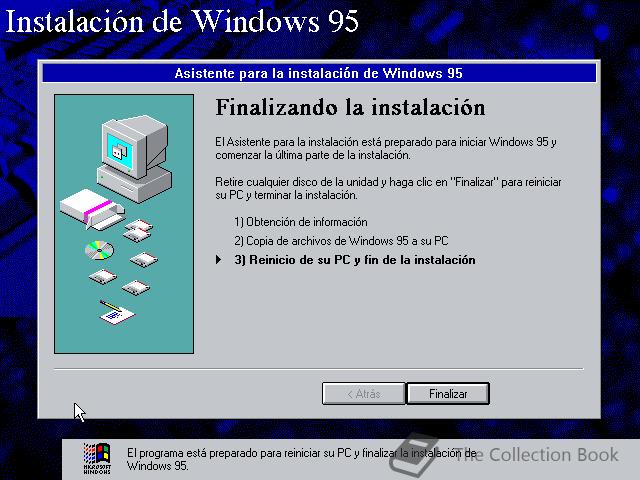Click the computer monitor illustration
The width and height of the screenshot is (640, 480).
click(x=135, y=158)
